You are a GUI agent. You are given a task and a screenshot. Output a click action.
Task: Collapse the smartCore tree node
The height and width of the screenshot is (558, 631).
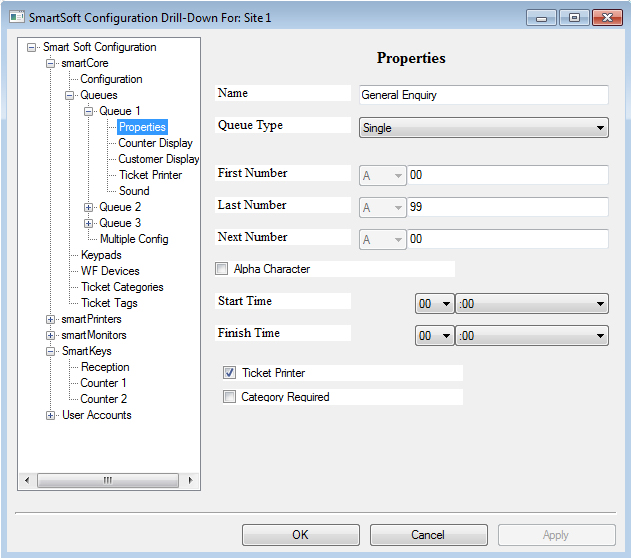[x=50, y=64]
